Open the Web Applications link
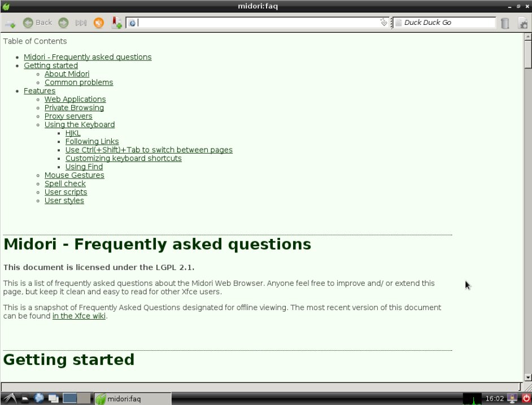Screen dimensions: 532x405 pos(75,99)
